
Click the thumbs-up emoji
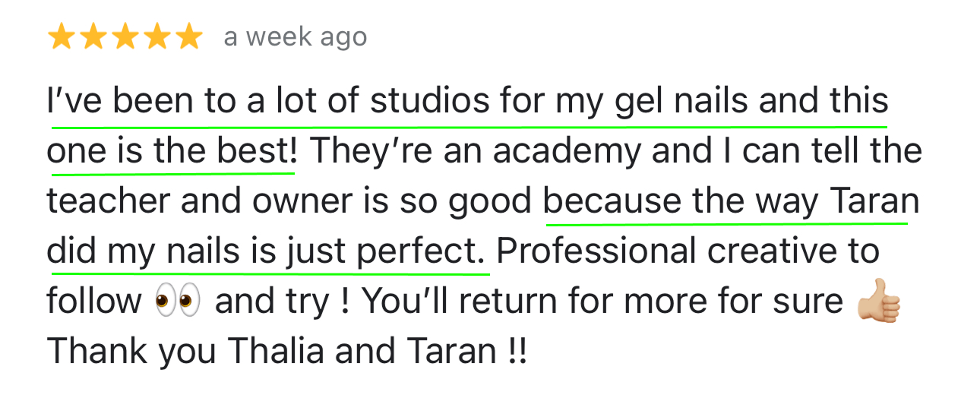(x=878, y=302)
